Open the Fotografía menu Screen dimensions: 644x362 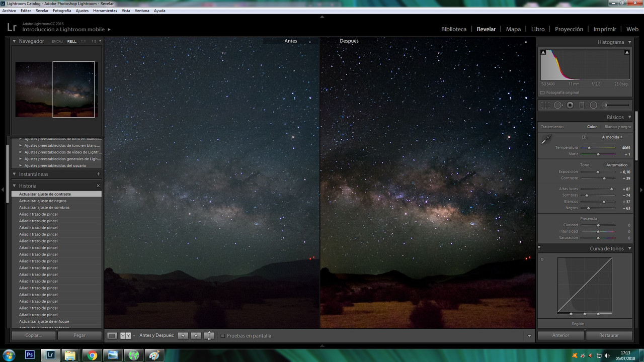(62, 11)
